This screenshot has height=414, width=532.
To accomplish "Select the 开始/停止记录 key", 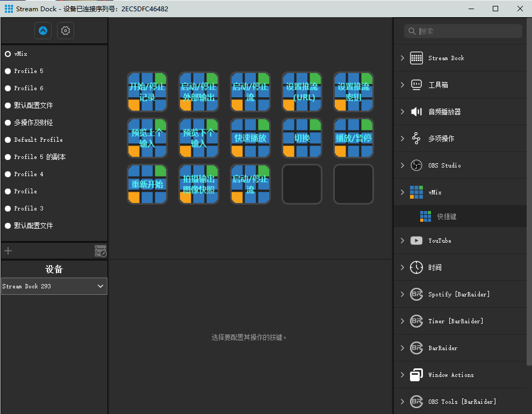I will pos(147,92).
